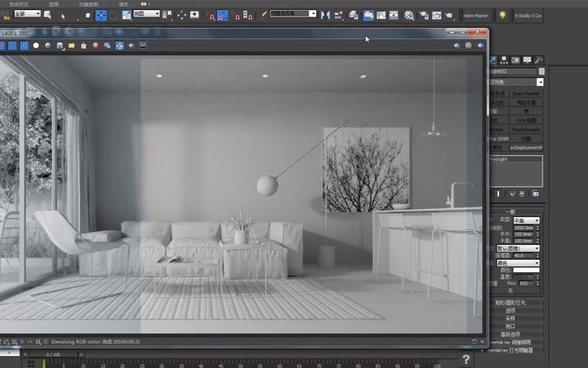Open the 全部 selection filter dropdown

coord(27,14)
